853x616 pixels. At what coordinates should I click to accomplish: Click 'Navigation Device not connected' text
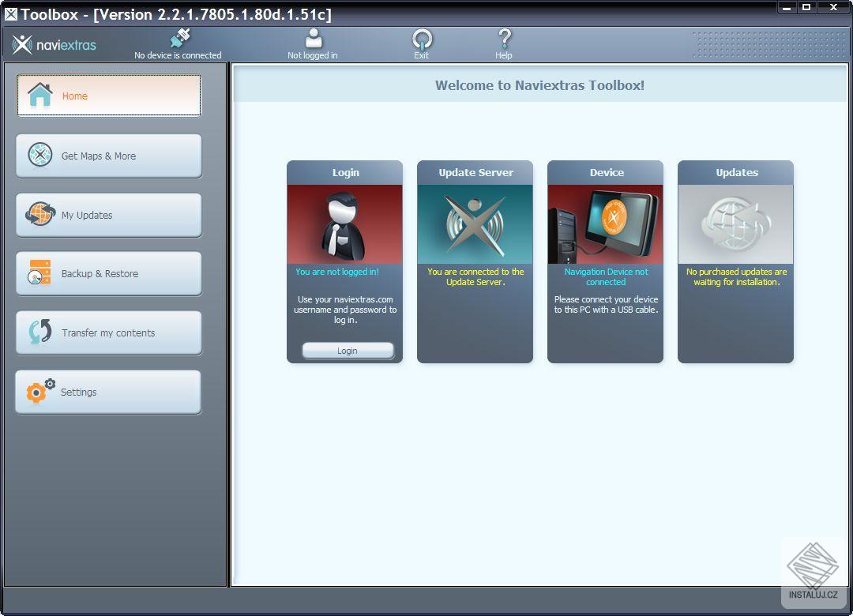point(605,276)
